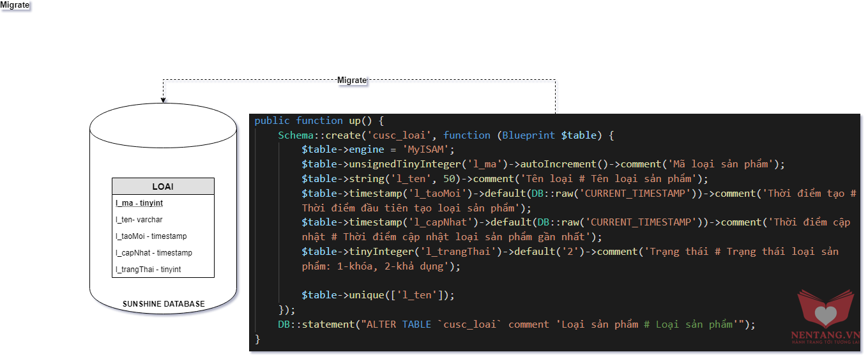This screenshot has height=359, width=868.
Task: Click the l_trangThai - tinyint field row
Action: 148,270
